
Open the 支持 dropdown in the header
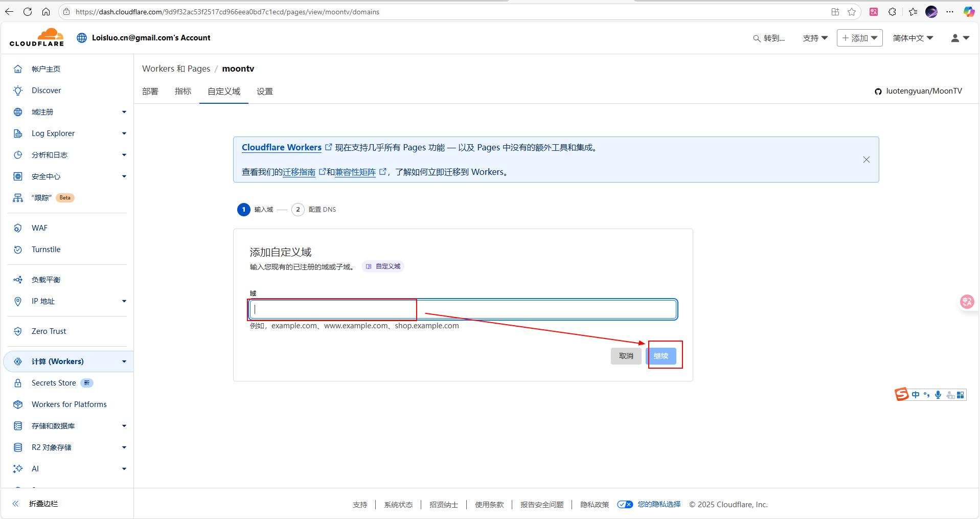point(815,38)
